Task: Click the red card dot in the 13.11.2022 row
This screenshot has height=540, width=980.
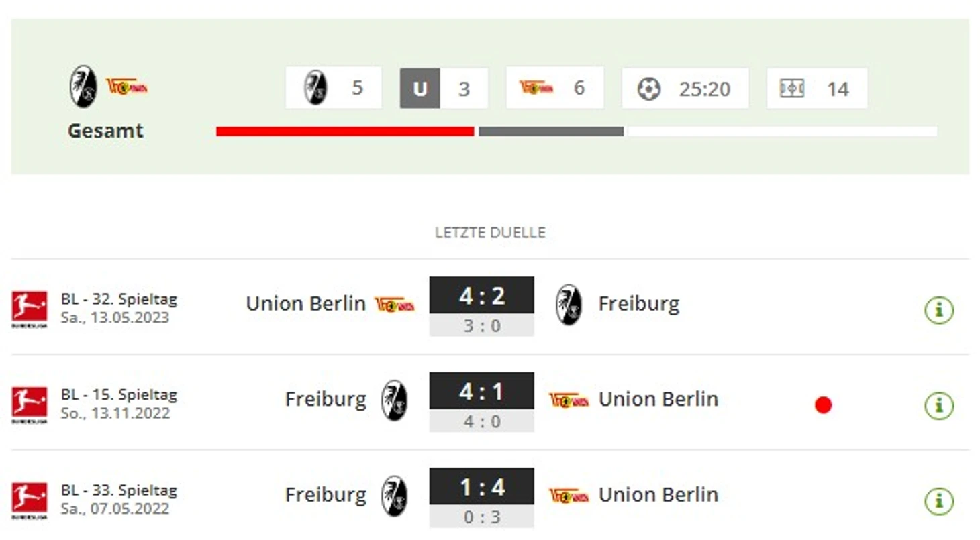Action: point(823,405)
